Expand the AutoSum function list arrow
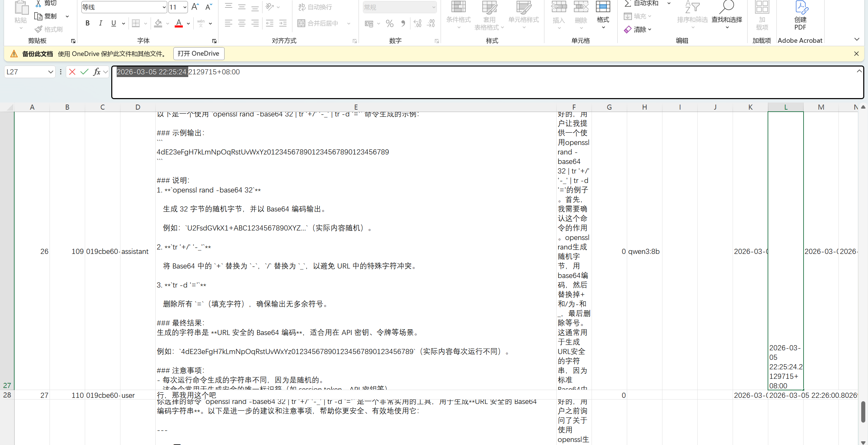This screenshot has height=445, width=868. tap(669, 3)
